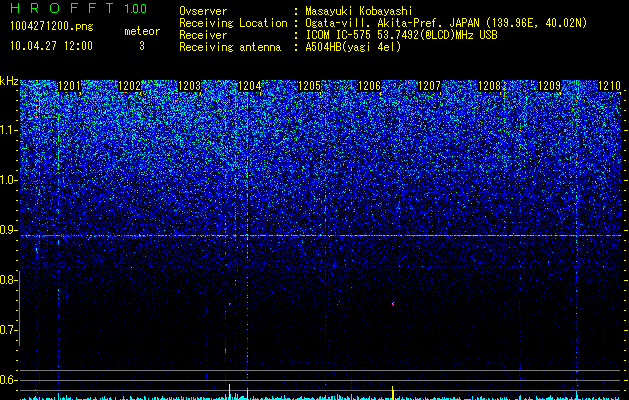Screen dimensions: 629x400
Task: Click observer name Masayuki Kobayashi
Action: [x=359, y=11]
